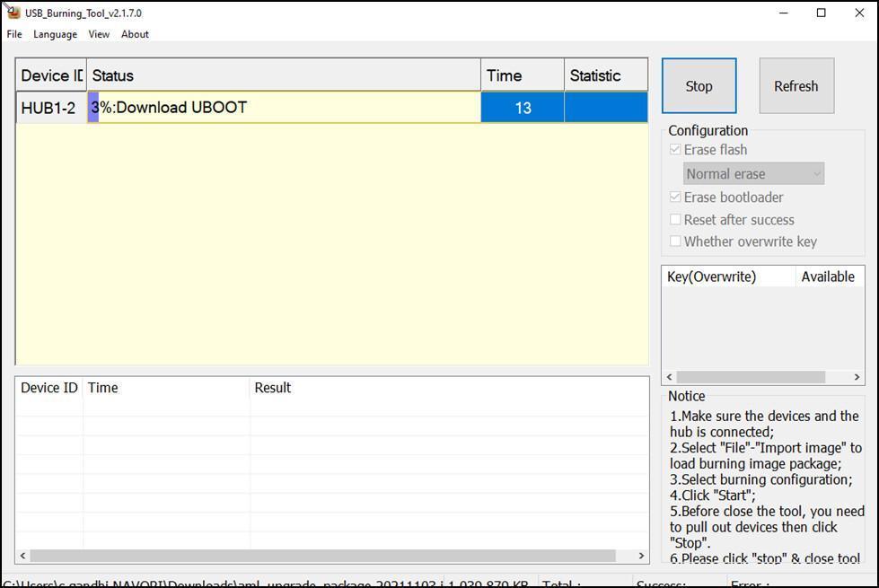Open the About menu
This screenshot has width=879, height=588.
tap(135, 34)
